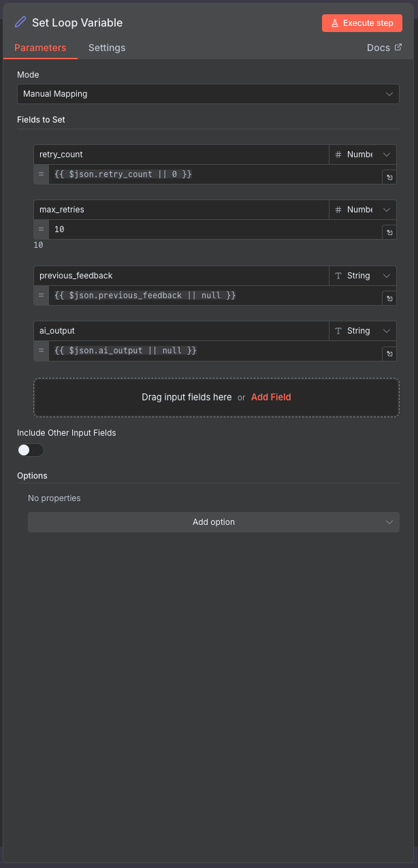Open expression editor for previous_feedback value
This screenshot has width=418, height=868.
click(389, 298)
